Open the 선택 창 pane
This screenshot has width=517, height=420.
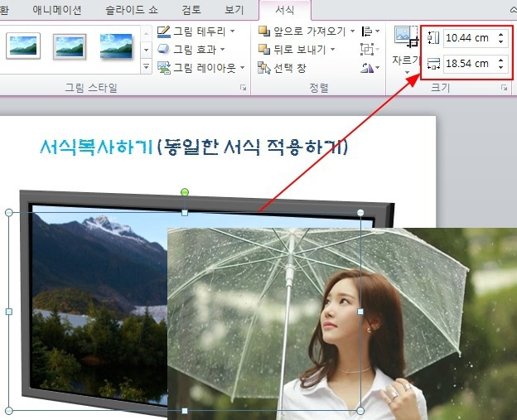point(282,68)
